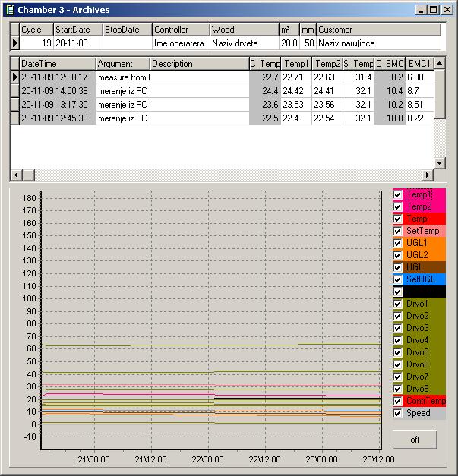Click row selector beside 20-11-09 12:45:38
The height and width of the screenshot is (476, 458).
coord(15,118)
